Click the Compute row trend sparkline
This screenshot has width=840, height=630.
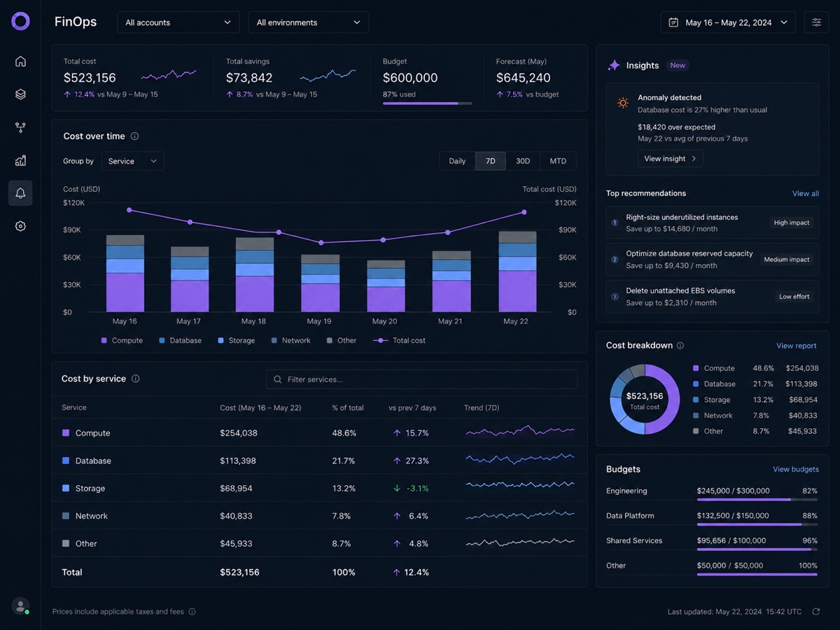[520, 432]
